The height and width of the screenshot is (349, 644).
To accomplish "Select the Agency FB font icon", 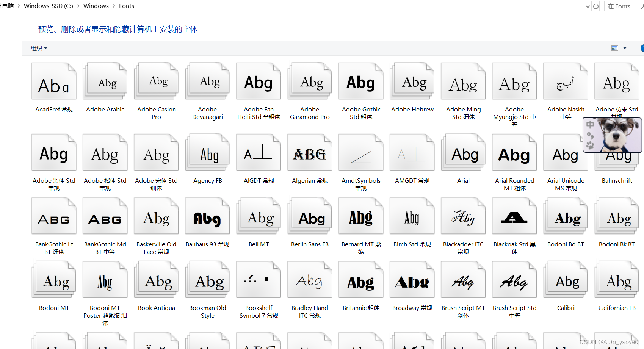I will [x=207, y=152].
